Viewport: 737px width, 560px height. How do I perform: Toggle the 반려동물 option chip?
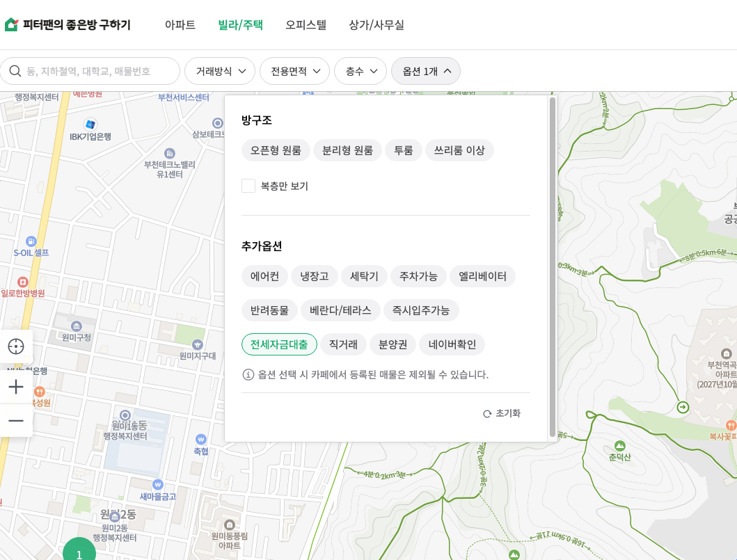pyautogui.click(x=269, y=310)
